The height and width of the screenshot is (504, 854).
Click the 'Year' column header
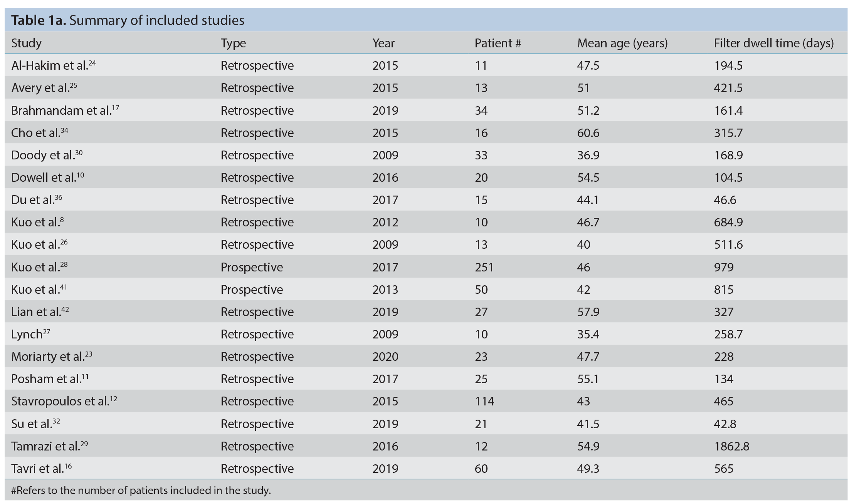(383, 43)
